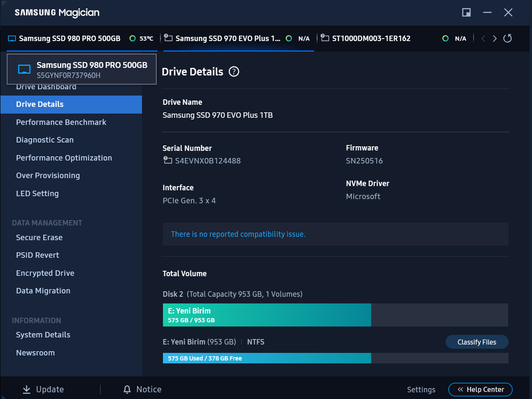532x399 pixels.
Task: Select Samsung SSD 980 PRO 500GB tab
Action: (82, 39)
